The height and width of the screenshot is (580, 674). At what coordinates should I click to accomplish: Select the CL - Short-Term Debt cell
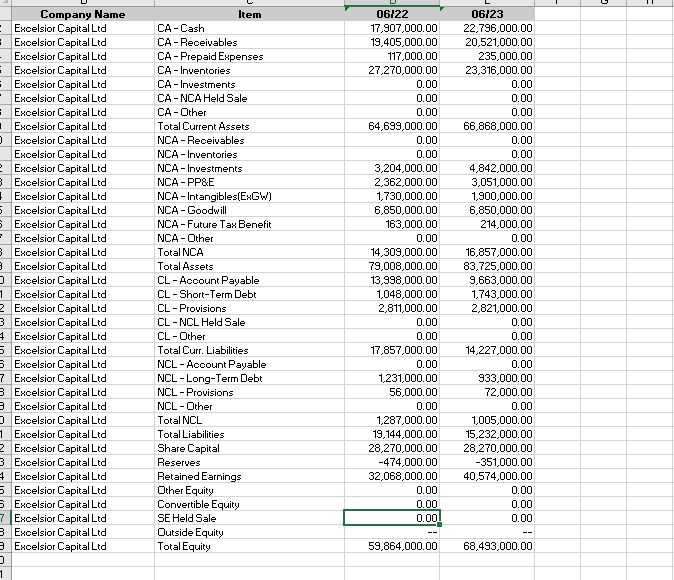click(x=249, y=294)
